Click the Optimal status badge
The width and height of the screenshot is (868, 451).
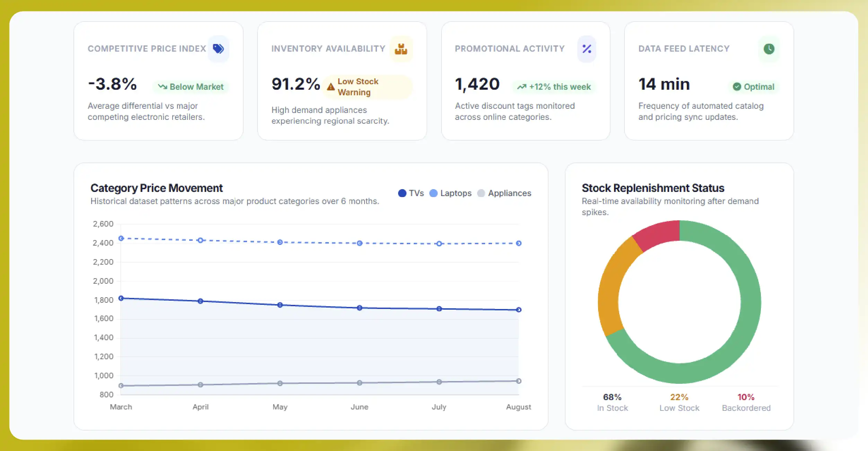[754, 87]
